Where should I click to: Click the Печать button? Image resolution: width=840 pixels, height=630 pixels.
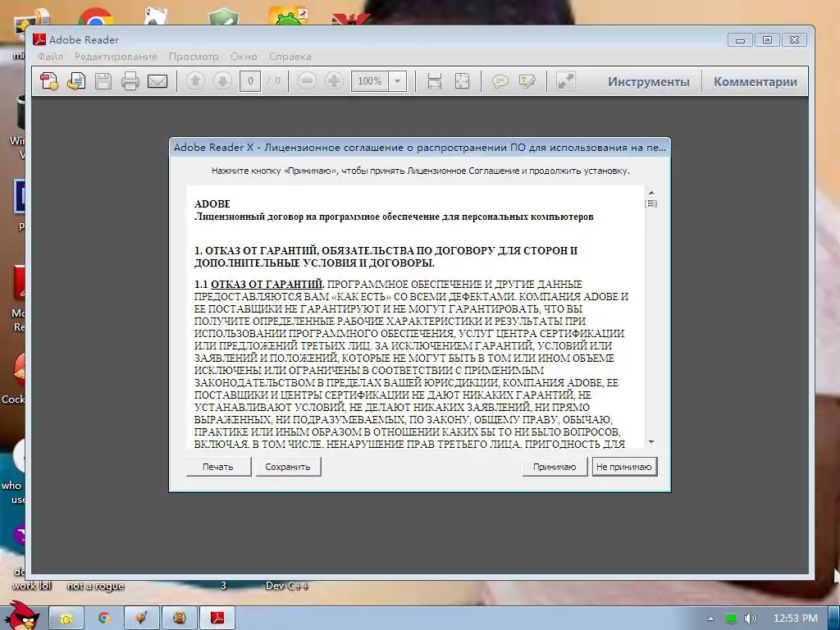[218, 467]
